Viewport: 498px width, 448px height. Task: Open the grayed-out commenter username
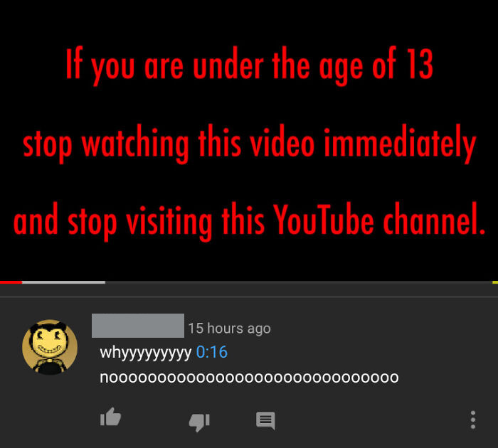point(138,326)
